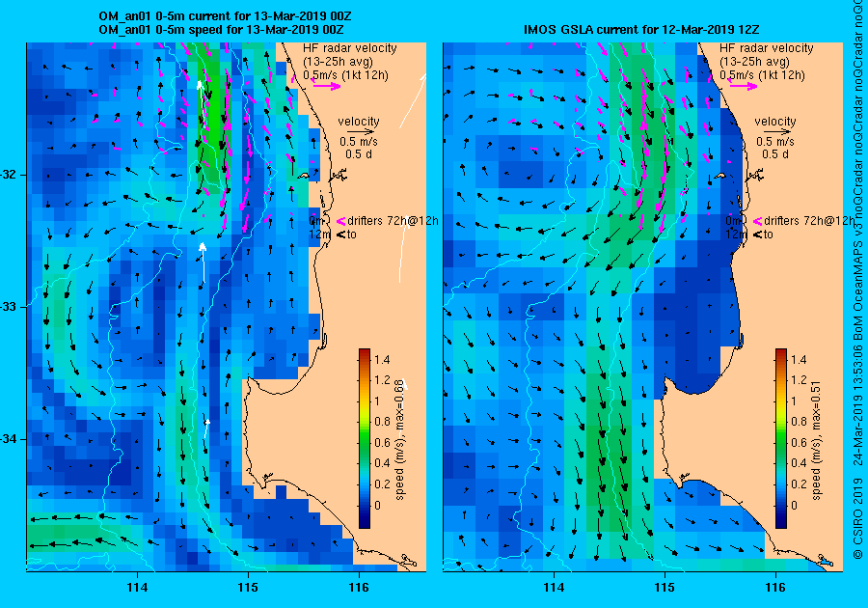This screenshot has width=868, height=608.
Task: Click magenta HF radar legend arrow in OM_an01 panel
Action: tap(327, 86)
